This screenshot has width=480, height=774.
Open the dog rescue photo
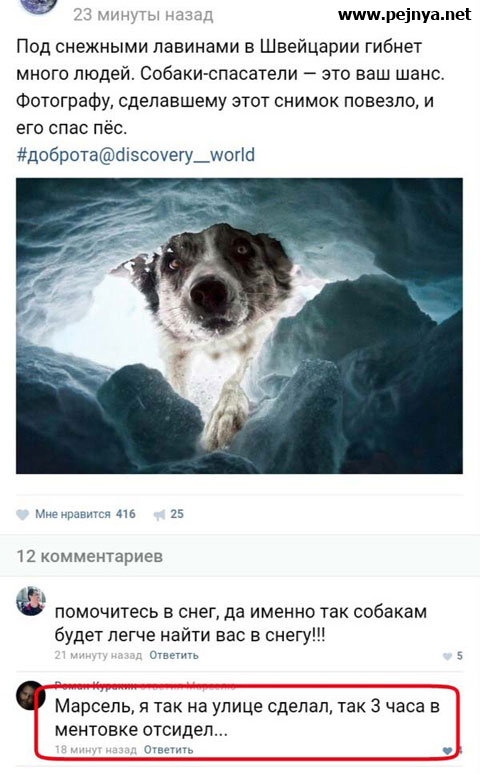240,326
